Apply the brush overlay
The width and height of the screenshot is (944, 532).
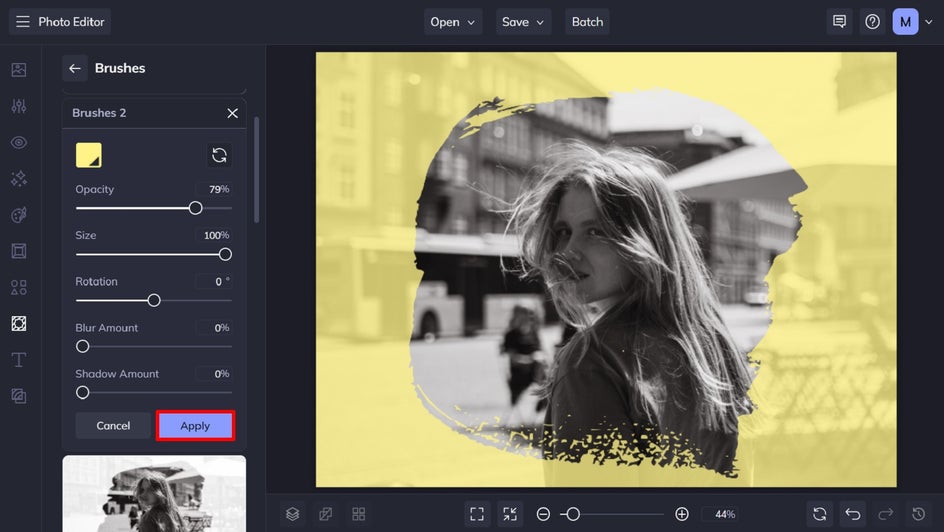(x=195, y=425)
